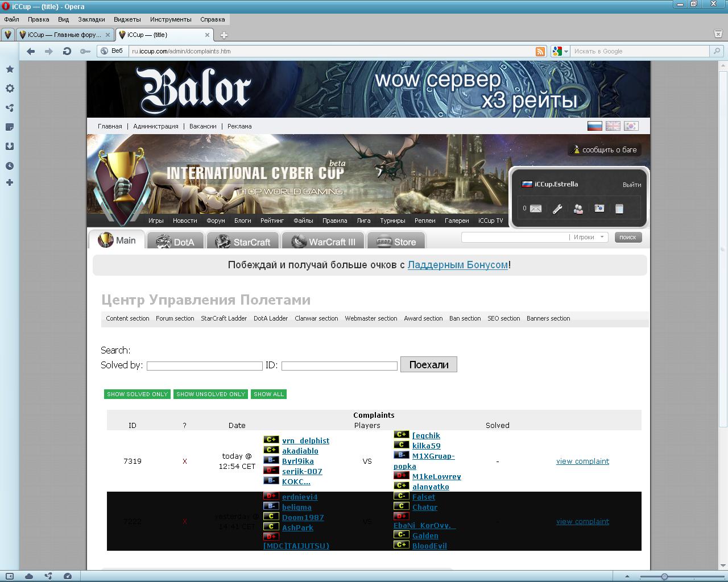Open the Справка menu
This screenshot has width=728, height=582.
click(213, 19)
